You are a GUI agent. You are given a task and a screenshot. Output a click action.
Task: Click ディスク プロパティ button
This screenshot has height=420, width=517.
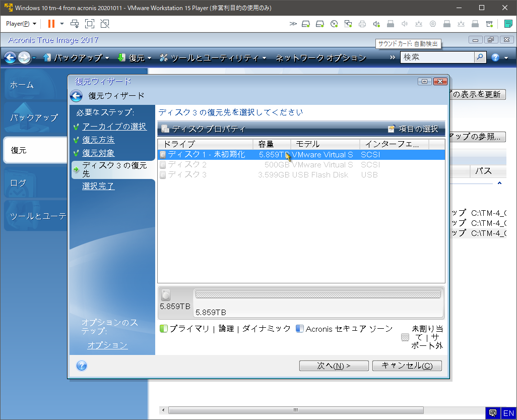tap(204, 129)
